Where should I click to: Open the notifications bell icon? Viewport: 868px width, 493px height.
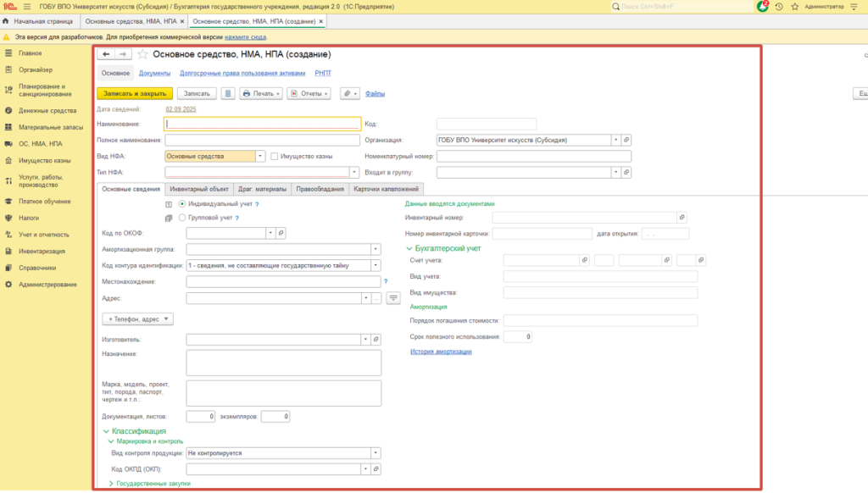click(x=762, y=7)
